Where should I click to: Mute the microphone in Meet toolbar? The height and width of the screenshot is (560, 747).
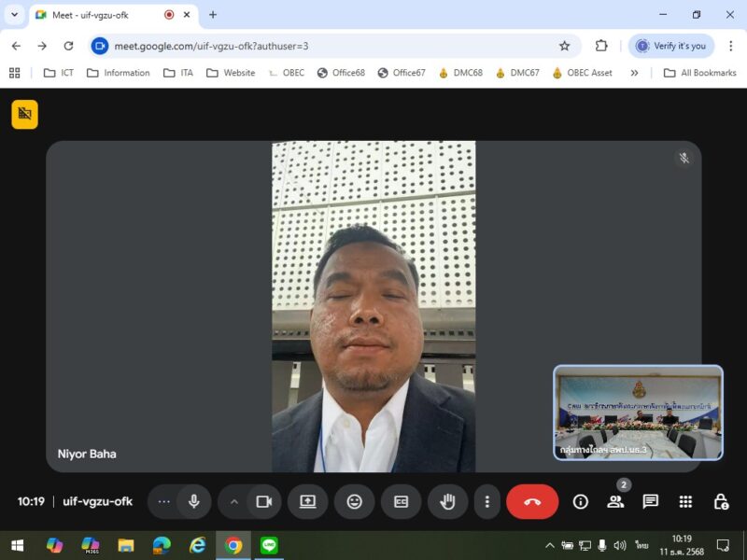coord(194,501)
